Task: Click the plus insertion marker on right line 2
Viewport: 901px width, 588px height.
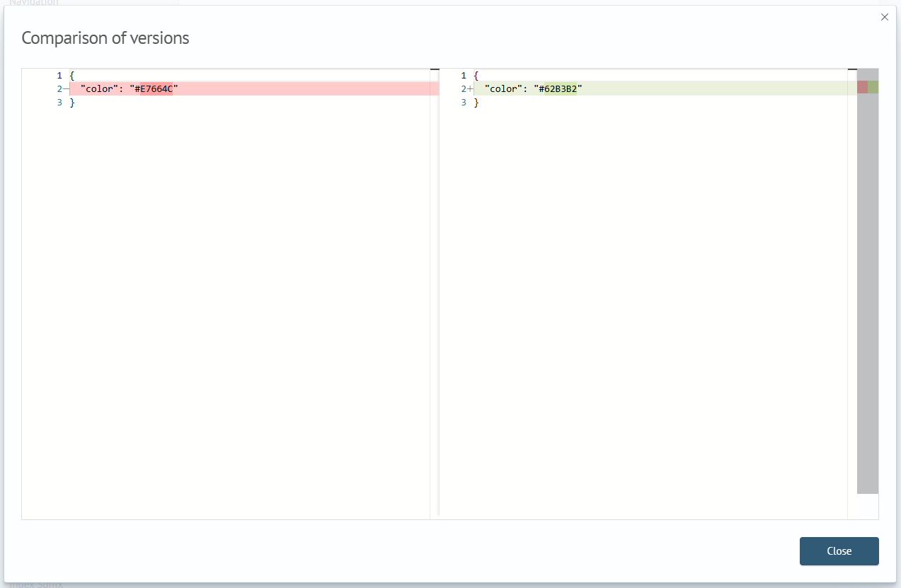Action: pos(470,89)
